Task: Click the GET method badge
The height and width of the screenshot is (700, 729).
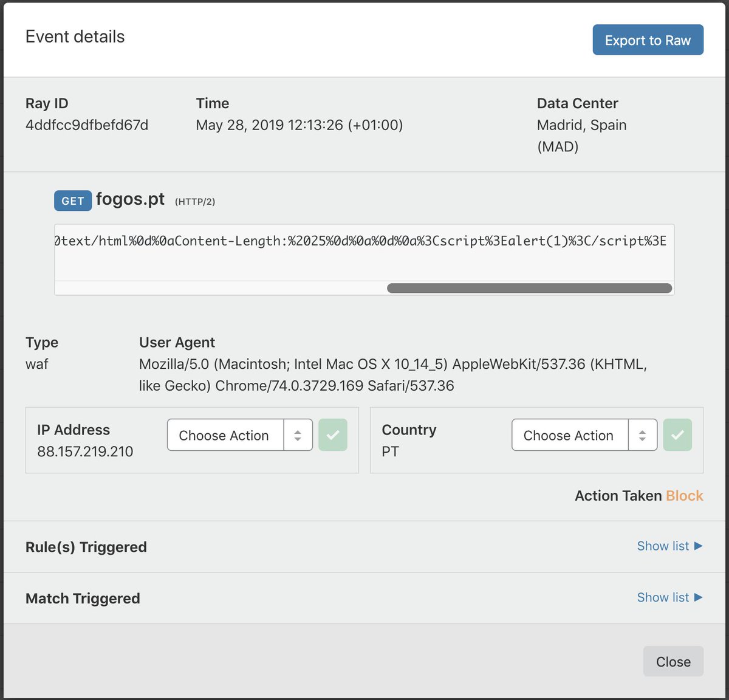Action: click(x=73, y=201)
